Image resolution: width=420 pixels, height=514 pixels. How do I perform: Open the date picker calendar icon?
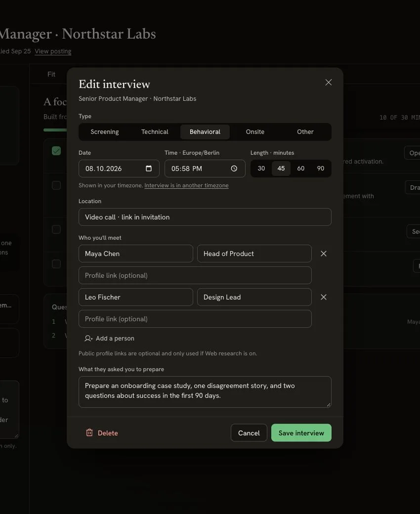(x=148, y=169)
